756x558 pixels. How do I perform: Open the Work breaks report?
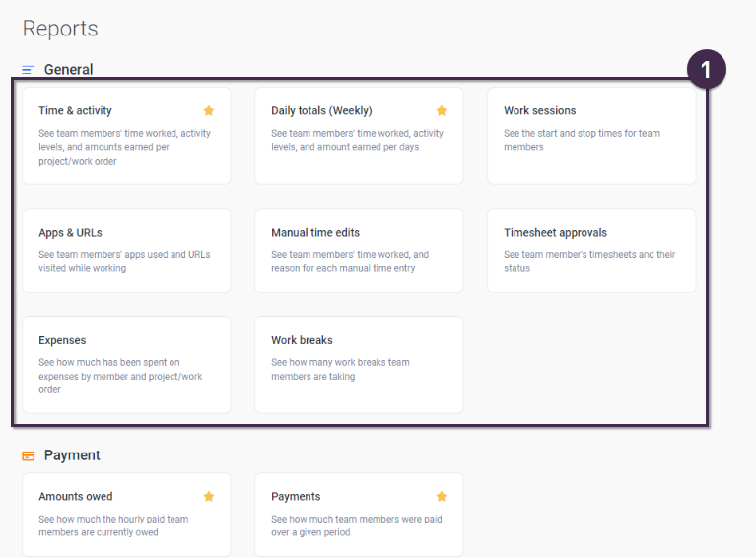(x=359, y=365)
